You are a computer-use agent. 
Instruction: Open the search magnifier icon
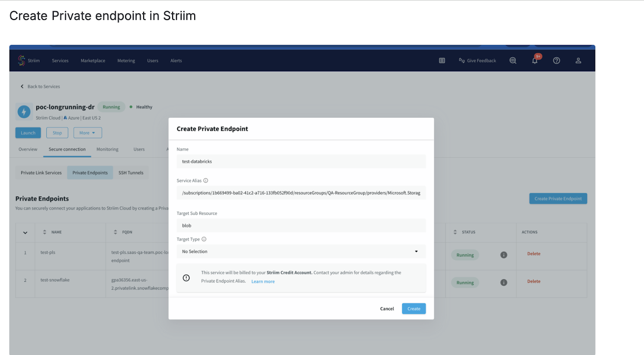(x=513, y=61)
